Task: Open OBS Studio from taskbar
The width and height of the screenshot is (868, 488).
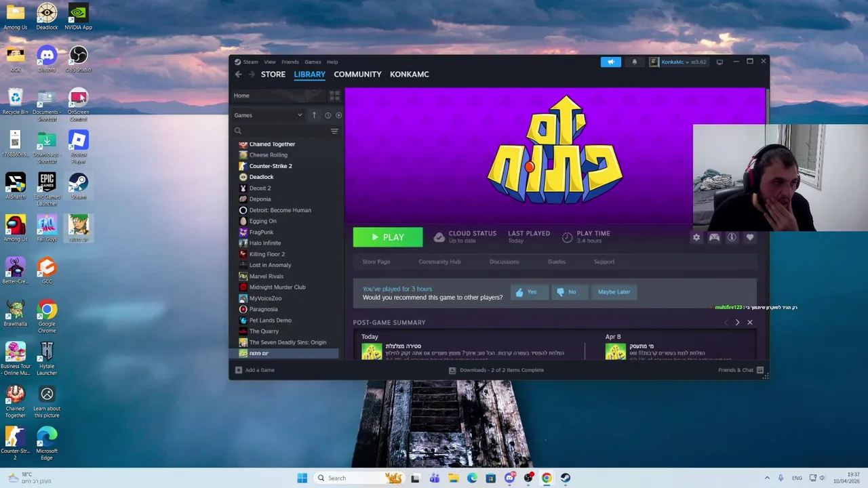Action: [528, 478]
